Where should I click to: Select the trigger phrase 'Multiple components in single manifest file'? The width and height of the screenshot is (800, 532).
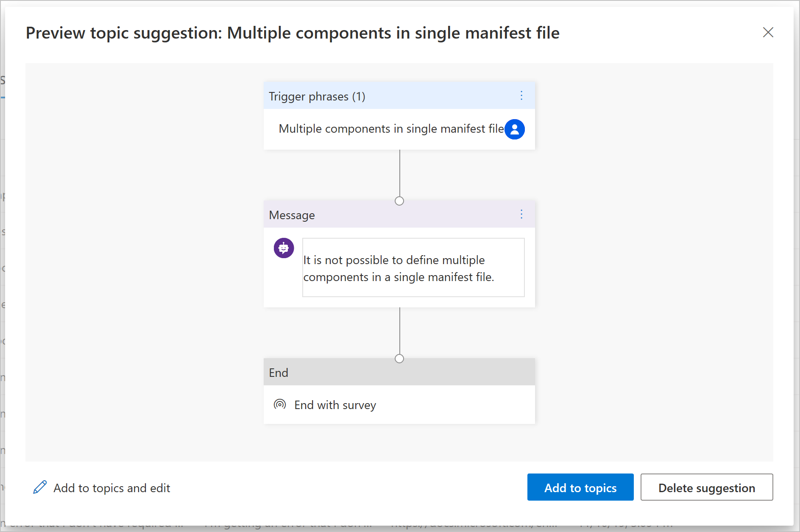click(391, 129)
